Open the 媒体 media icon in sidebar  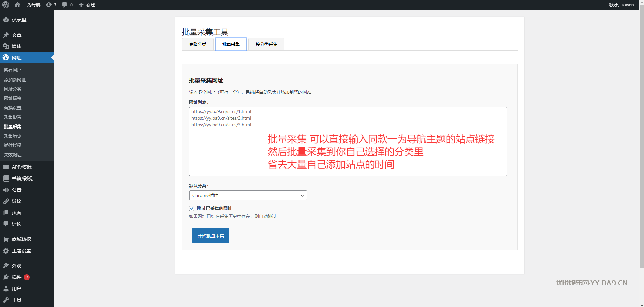coord(6,46)
